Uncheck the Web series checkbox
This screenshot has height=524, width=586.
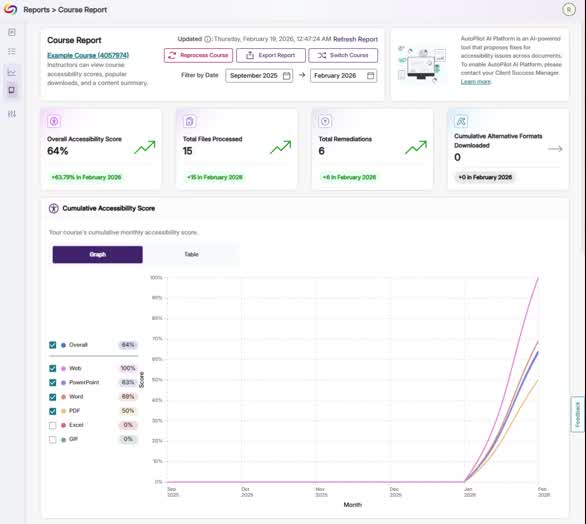pyautogui.click(x=53, y=369)
